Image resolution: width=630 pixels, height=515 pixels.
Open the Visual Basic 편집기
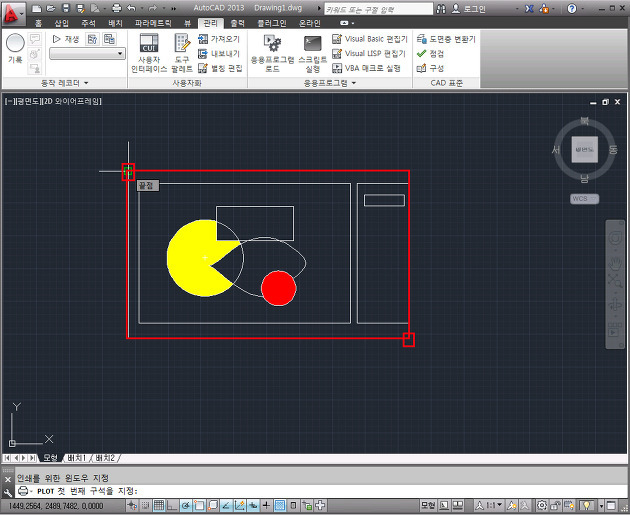370,39
